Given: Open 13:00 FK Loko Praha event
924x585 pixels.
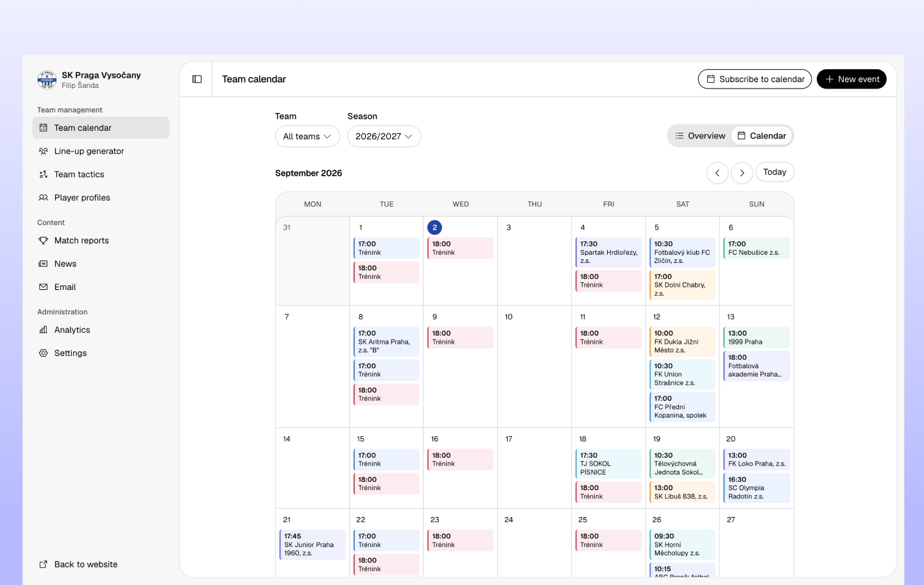Looking at the screenshot, I should coord(757,459).
